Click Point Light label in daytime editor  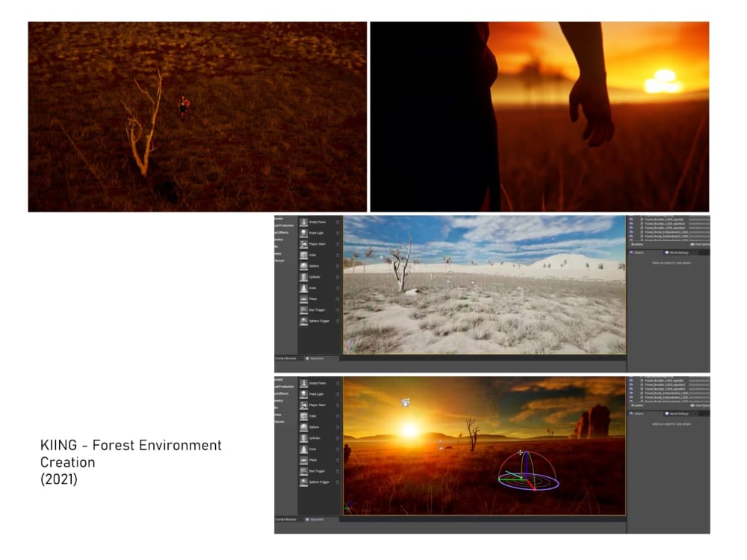[x=316, y=233]
